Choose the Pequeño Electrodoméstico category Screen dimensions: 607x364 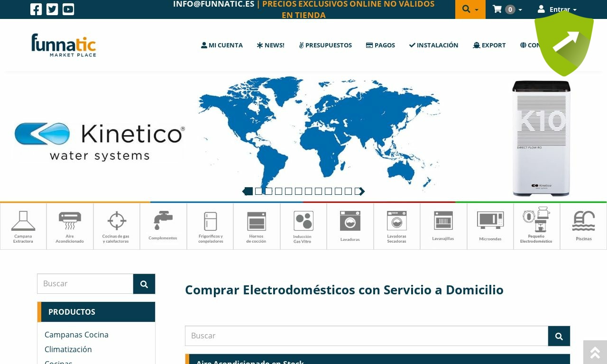537,227
